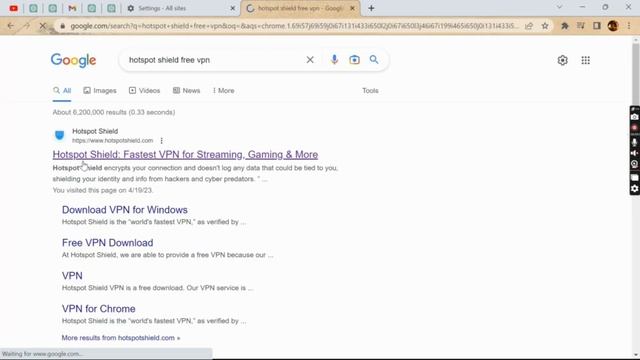The image size is (640, 360).
Task: Click the vertical page scrollbar
Action: click(636, 73)
